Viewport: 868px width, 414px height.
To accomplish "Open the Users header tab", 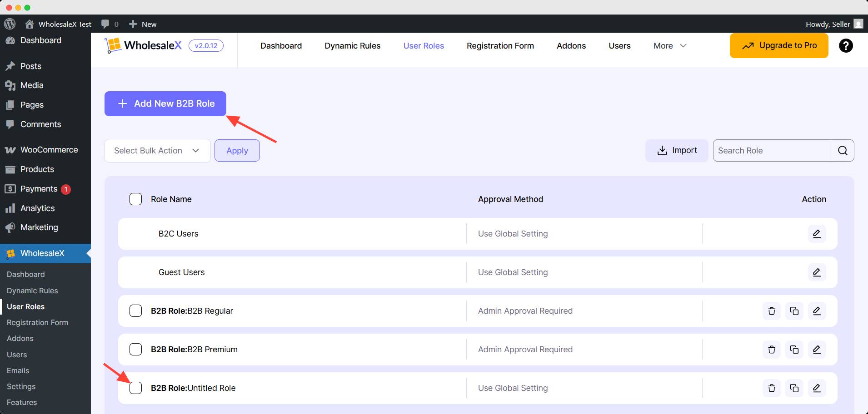I will click(x=619, y=46).
